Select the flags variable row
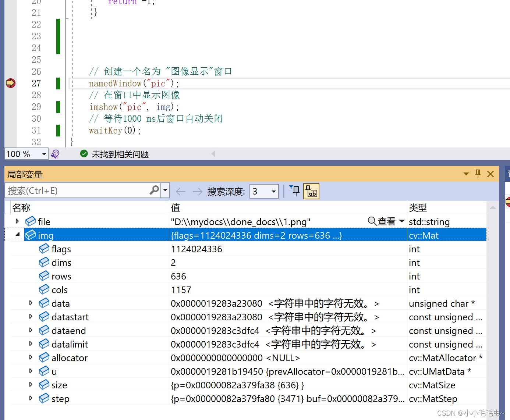 click(x=248, y=249)
